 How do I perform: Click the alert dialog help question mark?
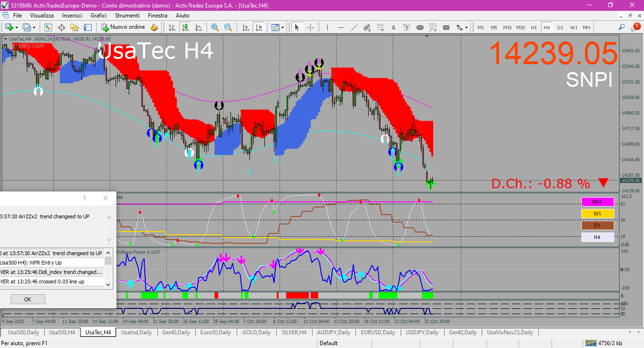pyautogui.click(x=84, y=198)
